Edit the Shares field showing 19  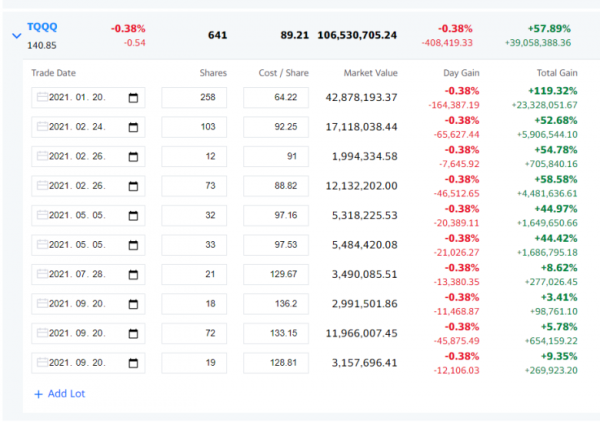194,363
